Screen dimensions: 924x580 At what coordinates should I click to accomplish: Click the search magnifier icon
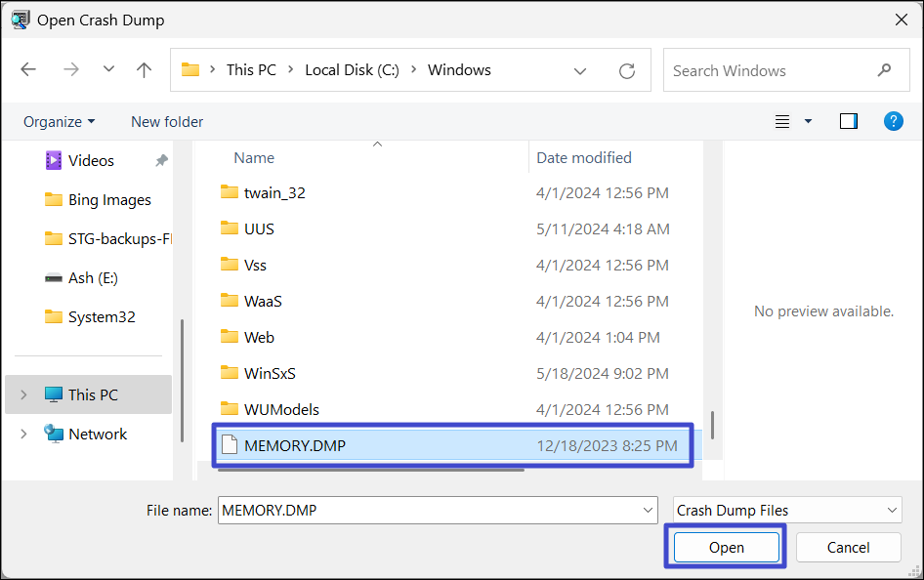[884, 70]
